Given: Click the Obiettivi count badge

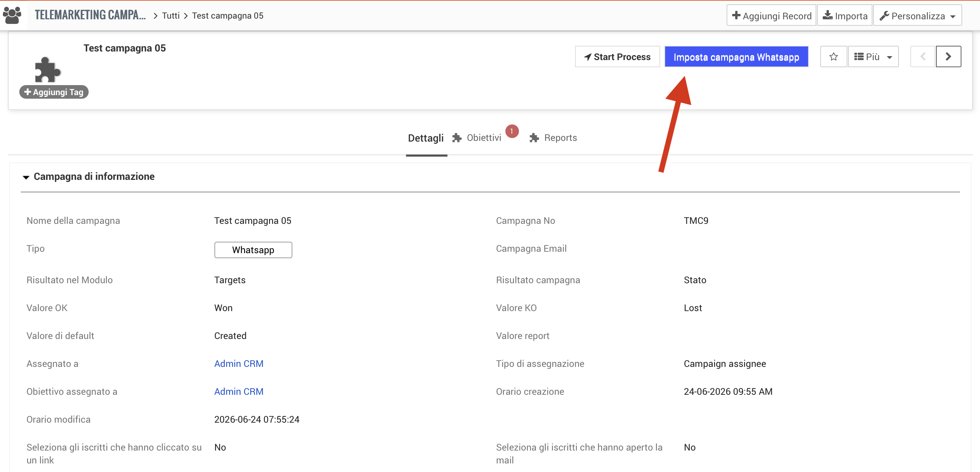Looking at the screenshot, I should [512, 131].
